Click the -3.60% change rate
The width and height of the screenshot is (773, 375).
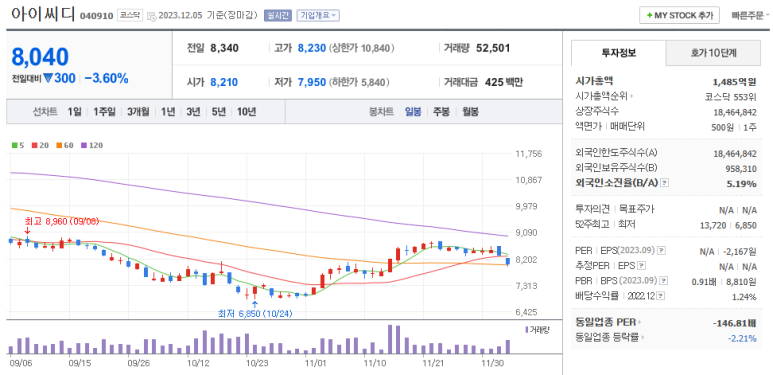(106, 78)
